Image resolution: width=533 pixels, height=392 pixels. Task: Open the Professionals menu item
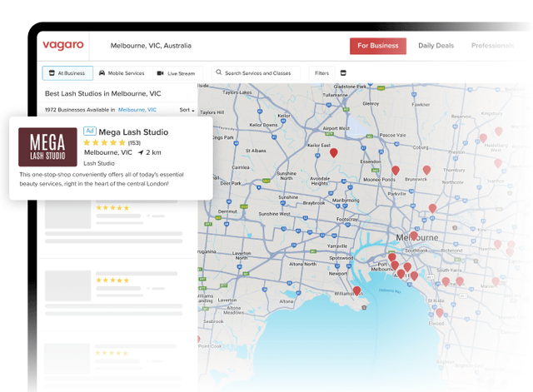492,46
